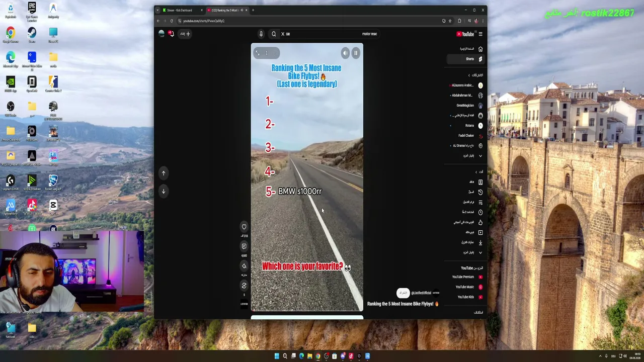The width and height of the screenshot is (644, 362).
Task: Open the browser extensions puzzle icon
Action: tap(459, 21)
